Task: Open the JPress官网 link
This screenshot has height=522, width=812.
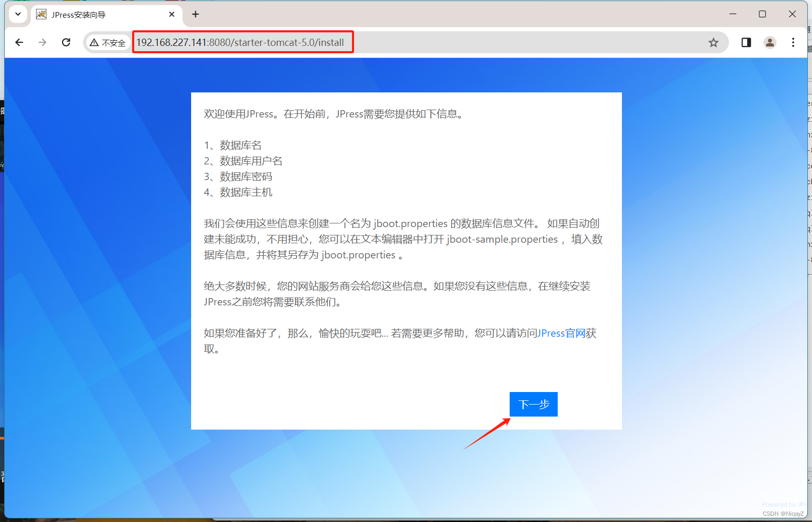Action: [561, 333]
